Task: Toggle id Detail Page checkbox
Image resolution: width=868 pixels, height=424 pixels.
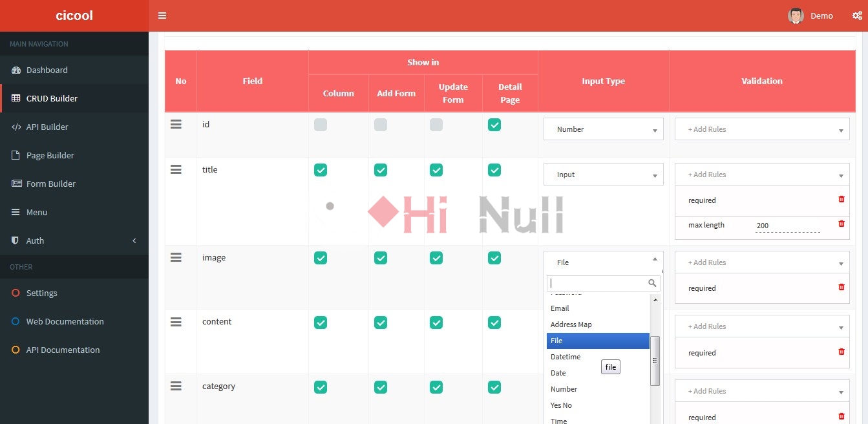Action: coord(494,125)
